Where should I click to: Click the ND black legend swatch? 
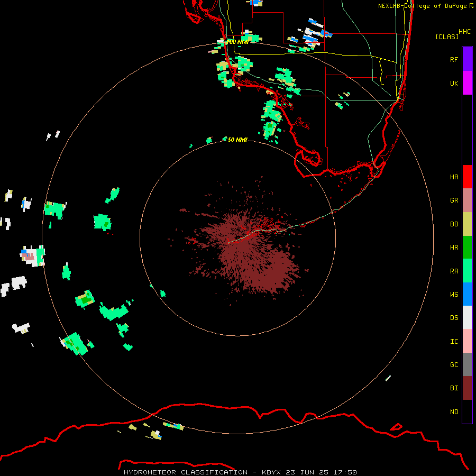point(467,411)
